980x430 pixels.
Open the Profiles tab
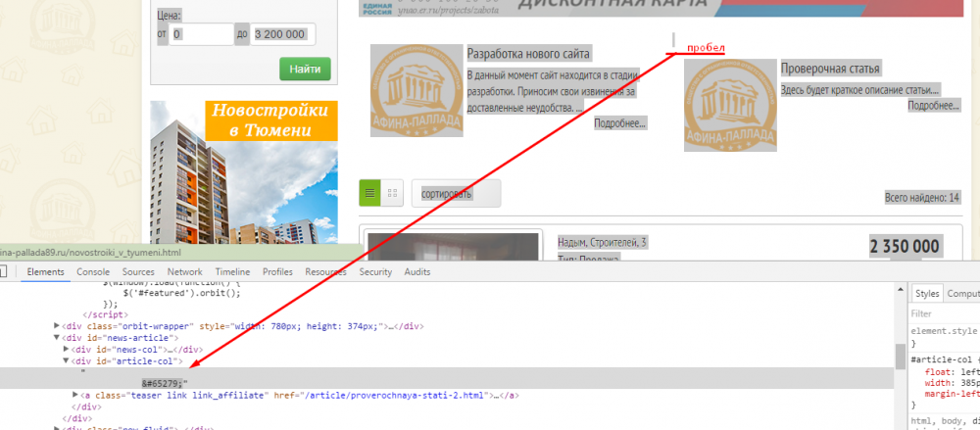(277, 272)
